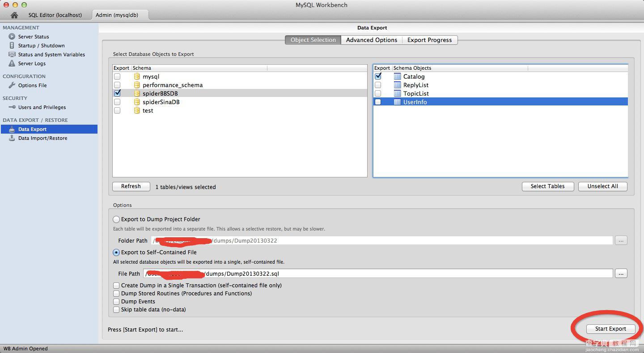Click the UserInfo table icon

click(x=397, y=102)
